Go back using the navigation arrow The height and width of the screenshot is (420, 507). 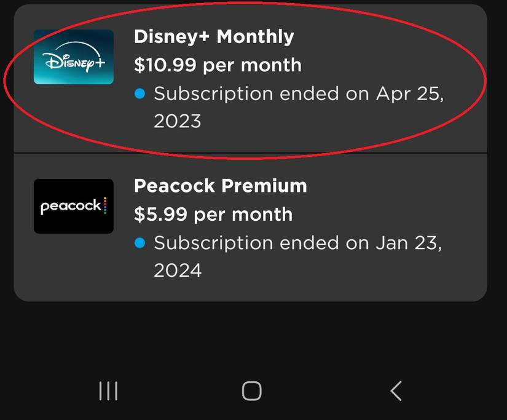pos(396,391)
